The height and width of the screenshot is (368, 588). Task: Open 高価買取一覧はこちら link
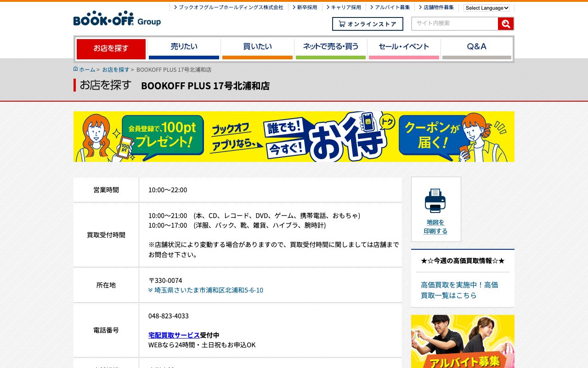pyautogui.click(x=459, y=290)
